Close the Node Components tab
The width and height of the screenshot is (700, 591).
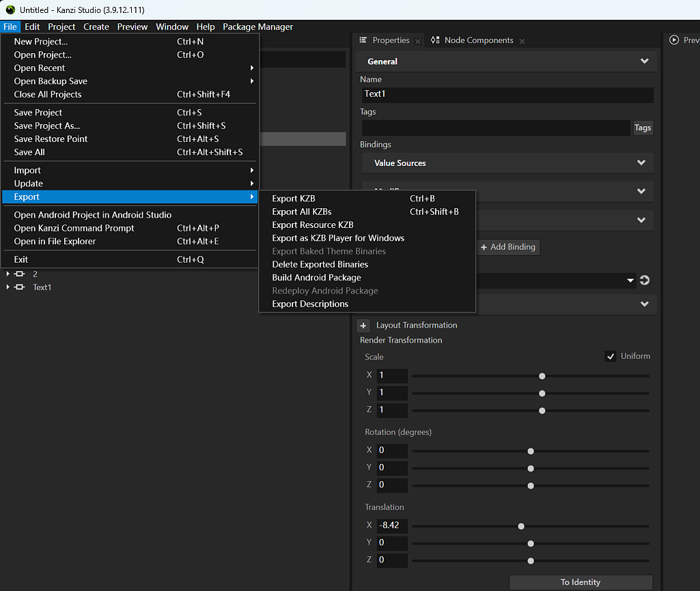point(522,41)
